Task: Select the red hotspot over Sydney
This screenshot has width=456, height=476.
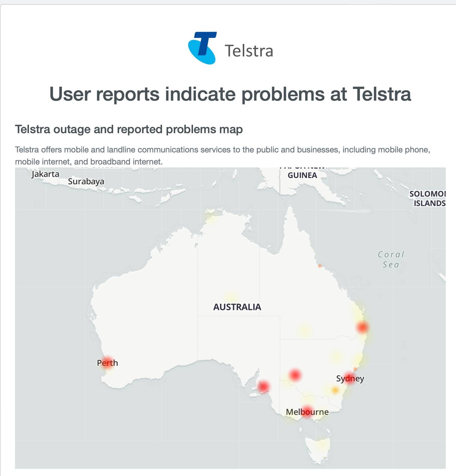Action: (350, 378)
